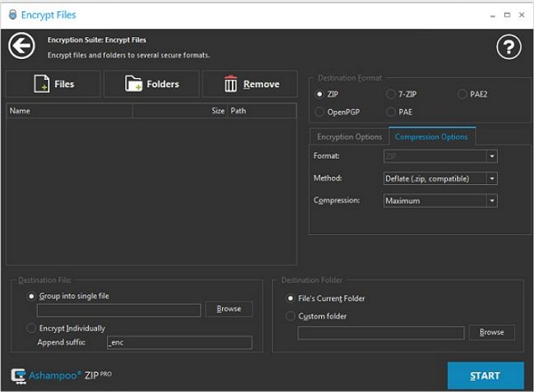Open help with the question mark icon
Image resolution: width=534 pixels, height=392 pixels.
tap(509, 48)
